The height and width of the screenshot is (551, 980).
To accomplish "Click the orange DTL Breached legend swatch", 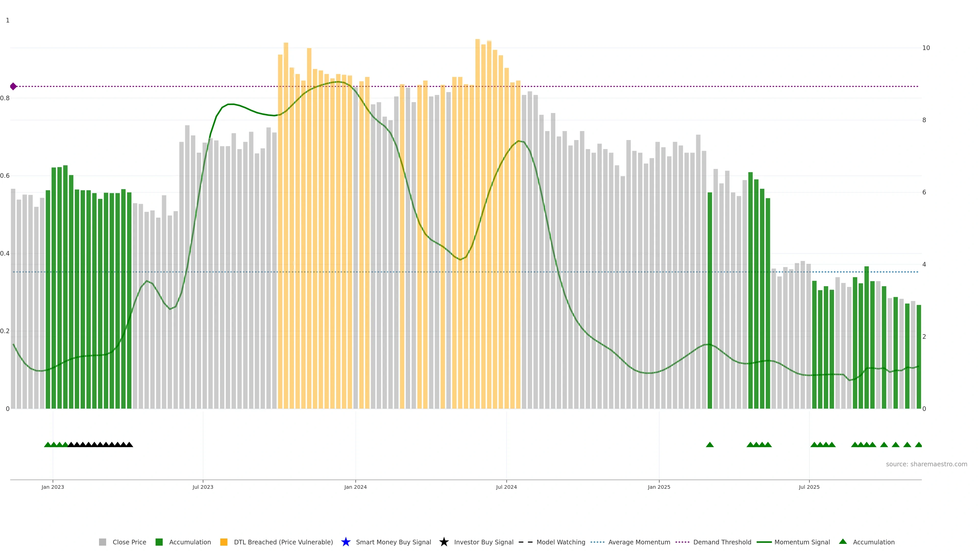I will tap(224, 542).
